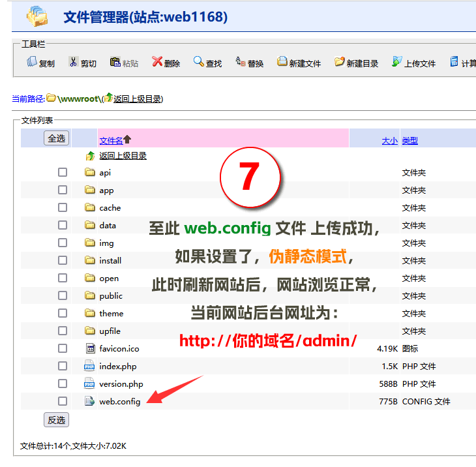Click the favicon.ico file icon
This screenshot has height=467, width=476.
tap(90, 348)
